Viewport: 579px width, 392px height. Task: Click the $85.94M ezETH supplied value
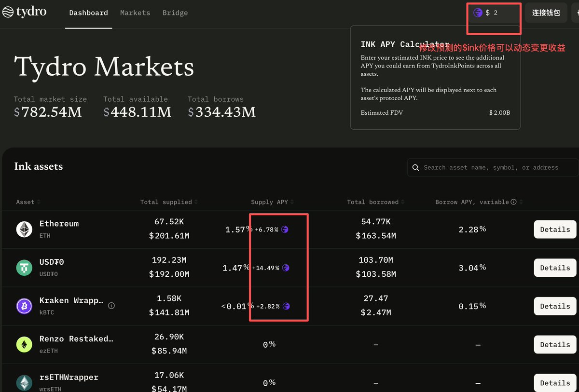[169, 351]
